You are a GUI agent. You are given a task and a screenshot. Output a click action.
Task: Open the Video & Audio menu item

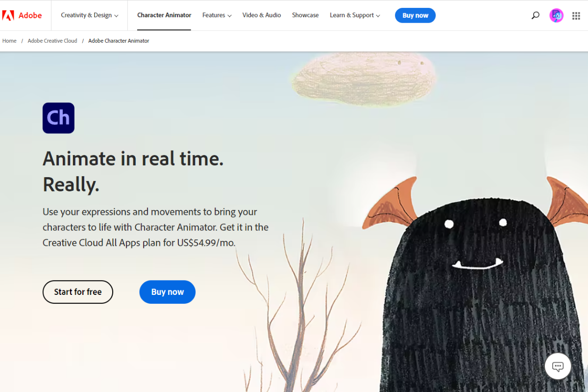point(262,15)
